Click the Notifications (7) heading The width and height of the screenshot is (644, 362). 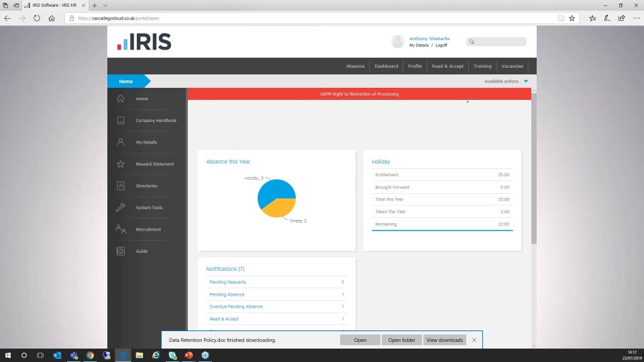[225, 269]
